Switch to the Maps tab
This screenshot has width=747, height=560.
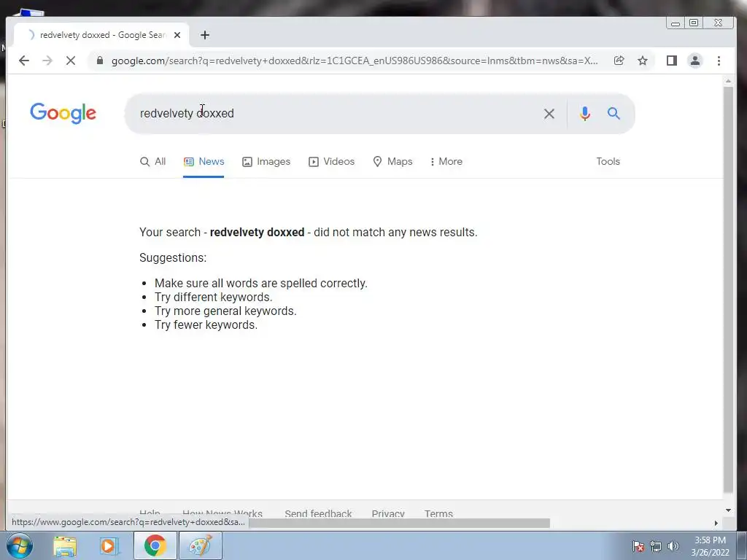(392, 161)
